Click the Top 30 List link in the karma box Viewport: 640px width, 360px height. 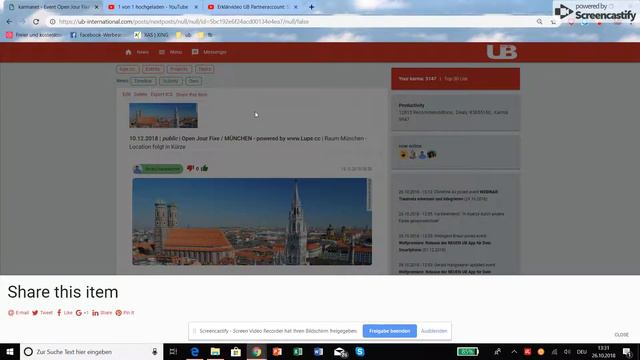click(x=456, y=79)
